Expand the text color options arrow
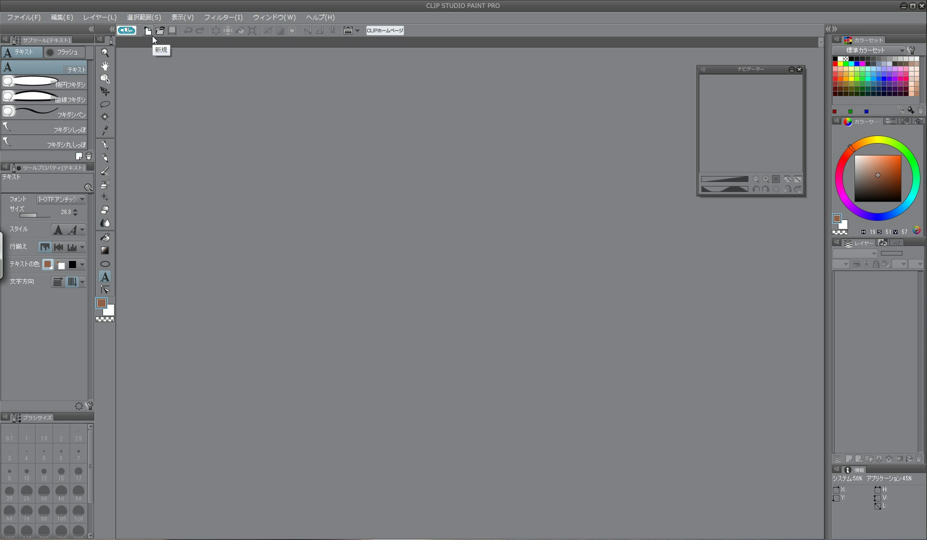This screenshot has height=540, width=927. point(83,265)
